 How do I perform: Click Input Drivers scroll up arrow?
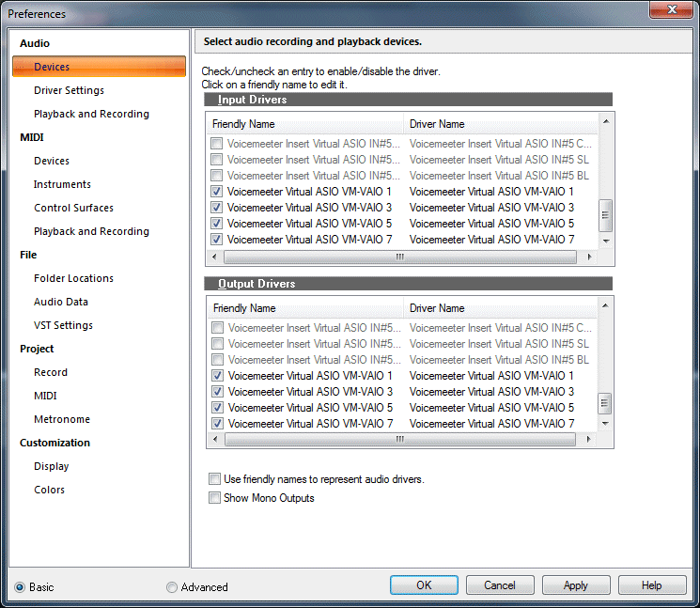pos(606,121)
